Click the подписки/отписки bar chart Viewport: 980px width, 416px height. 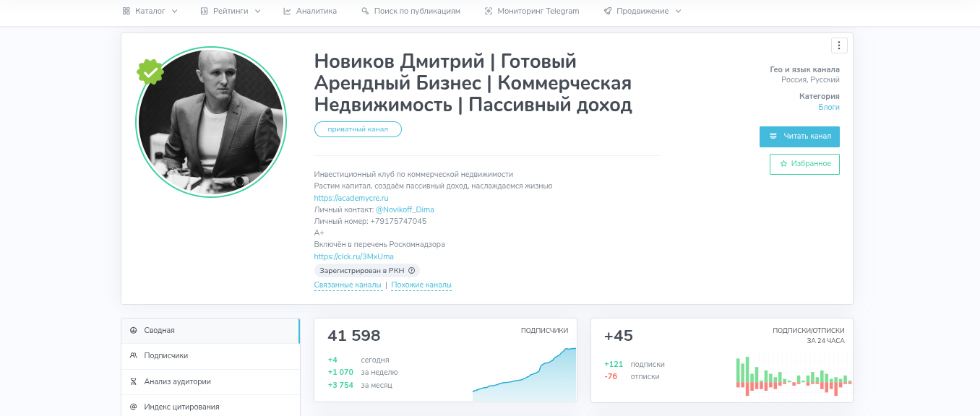794,376
